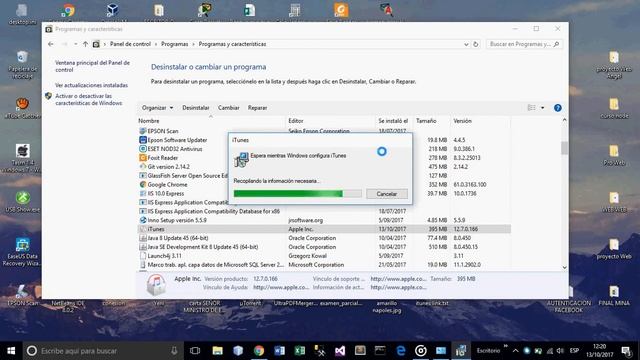Select IIS 10.0 Express row
Viewport: 640px width, 360px height.
pos(324,193)
